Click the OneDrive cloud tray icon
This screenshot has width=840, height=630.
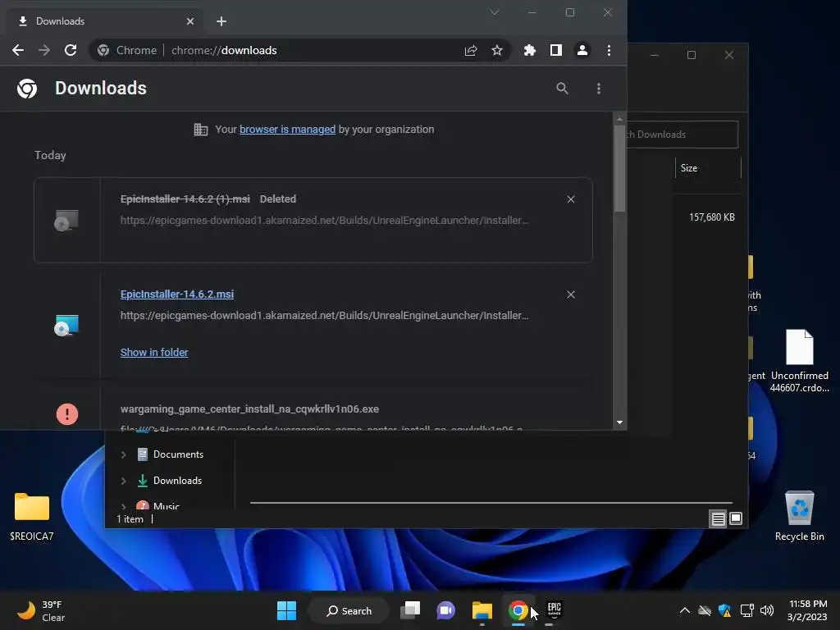coord(705,610)
